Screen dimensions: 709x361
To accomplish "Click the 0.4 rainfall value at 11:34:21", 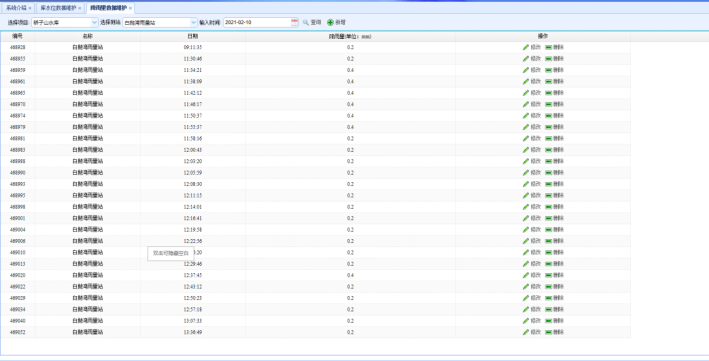I will pos(350,70).
